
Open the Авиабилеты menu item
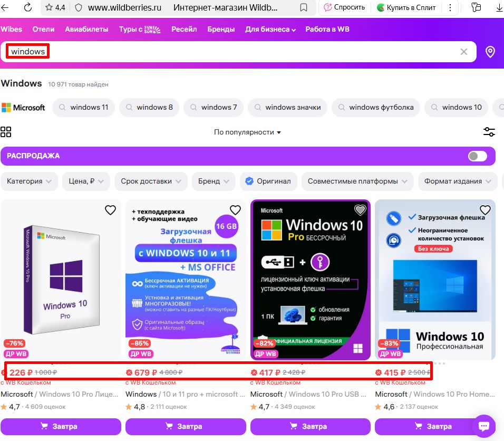86,30
